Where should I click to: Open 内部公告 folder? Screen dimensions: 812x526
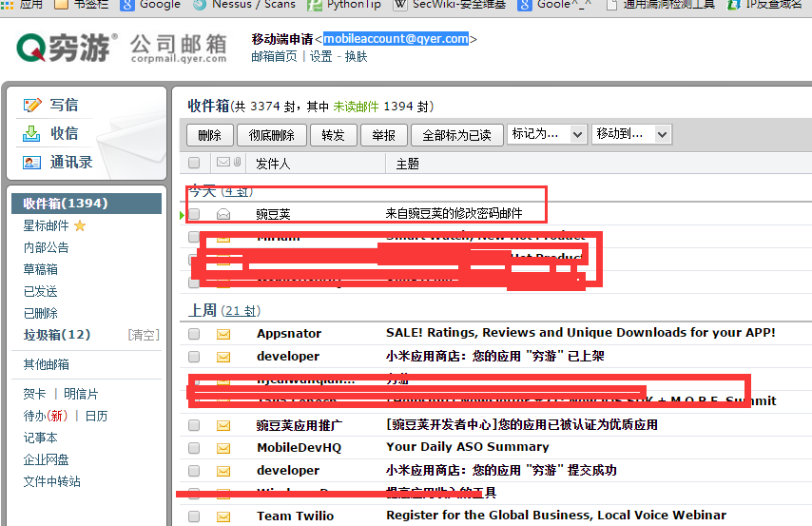point(46,247)
